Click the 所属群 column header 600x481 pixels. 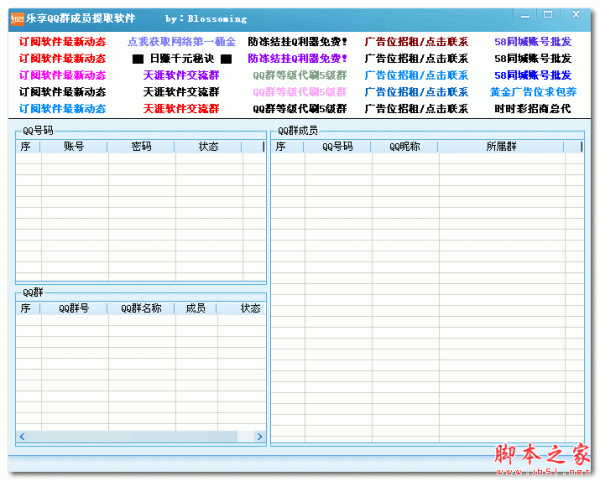click(x=501, y=147)
